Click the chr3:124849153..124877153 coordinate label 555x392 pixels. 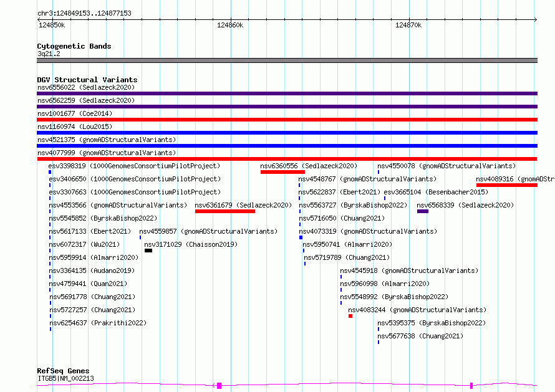[x=84, y=13]
